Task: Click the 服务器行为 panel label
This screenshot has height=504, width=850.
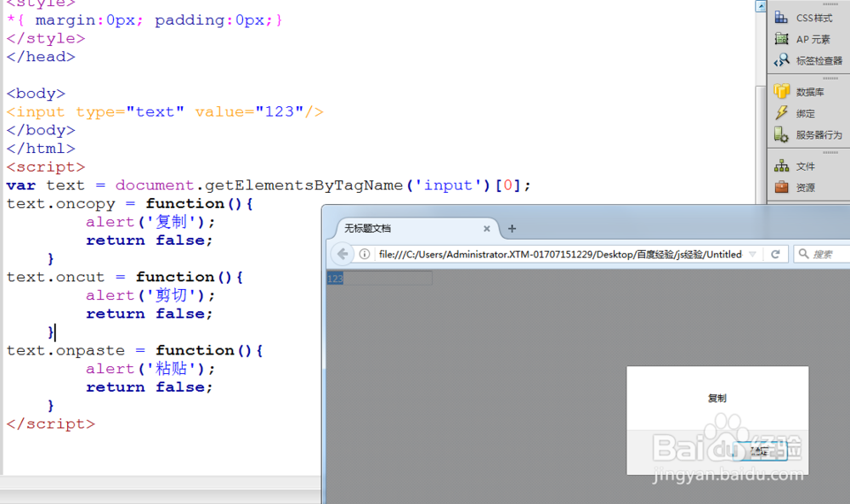Action: [819, 135]
